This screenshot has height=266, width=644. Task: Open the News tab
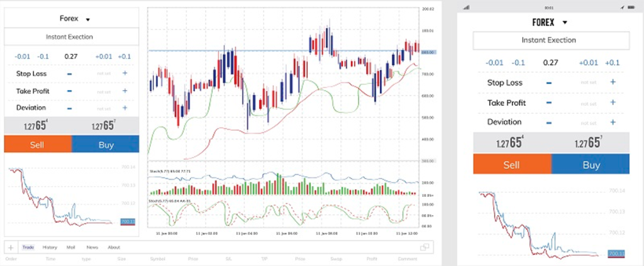coord(92,248)
